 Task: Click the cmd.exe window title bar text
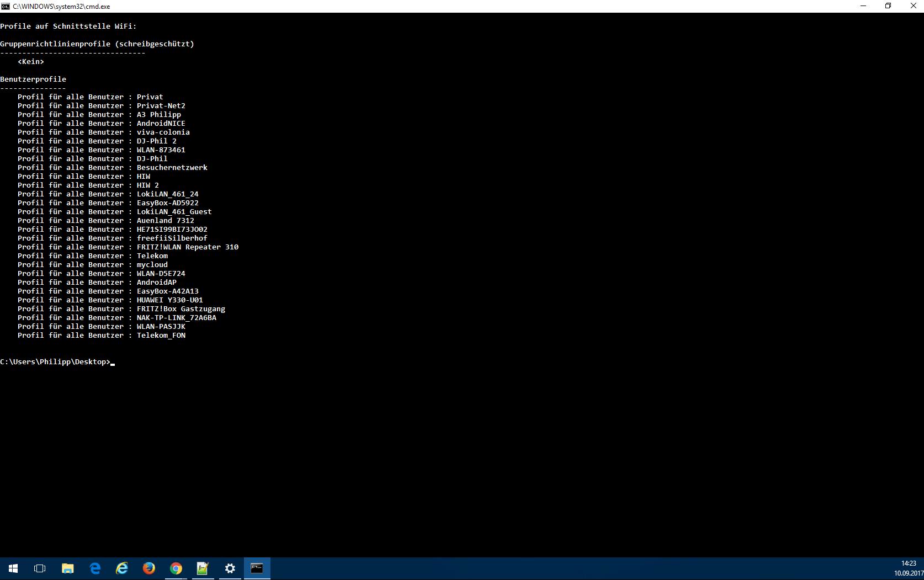click(x=61, y=7)
